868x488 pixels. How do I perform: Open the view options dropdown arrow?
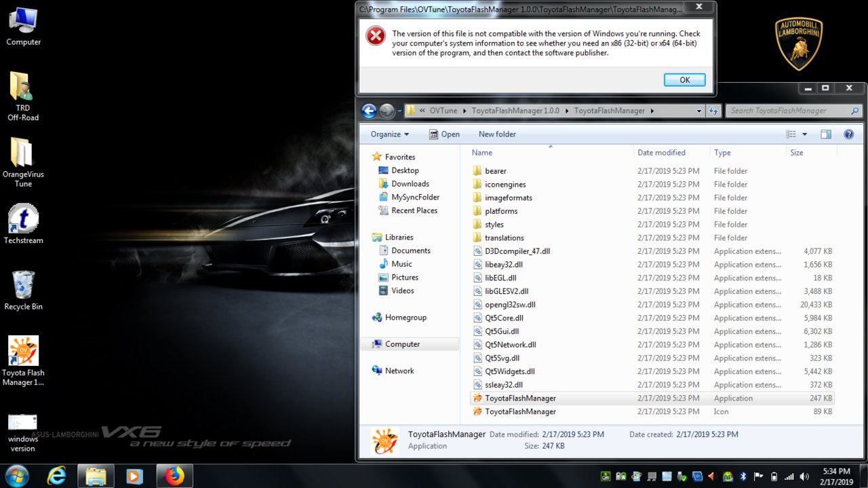[x=805, y=134]
